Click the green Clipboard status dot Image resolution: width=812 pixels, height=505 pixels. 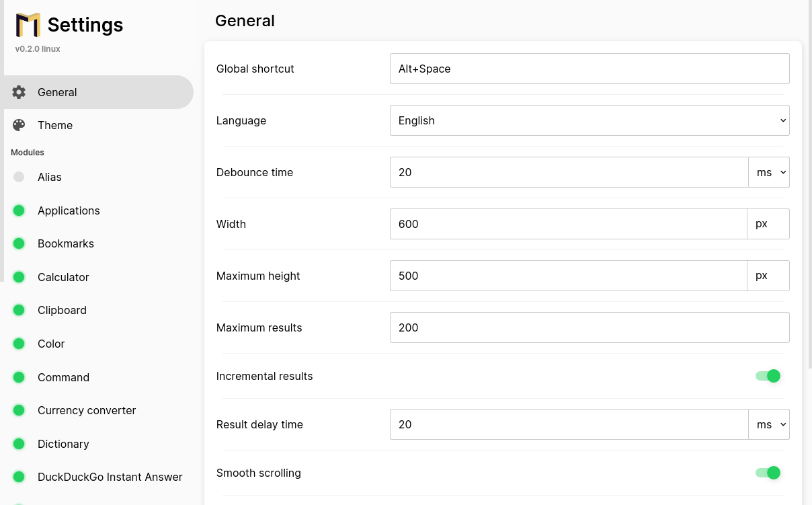(x=19, y=310)
